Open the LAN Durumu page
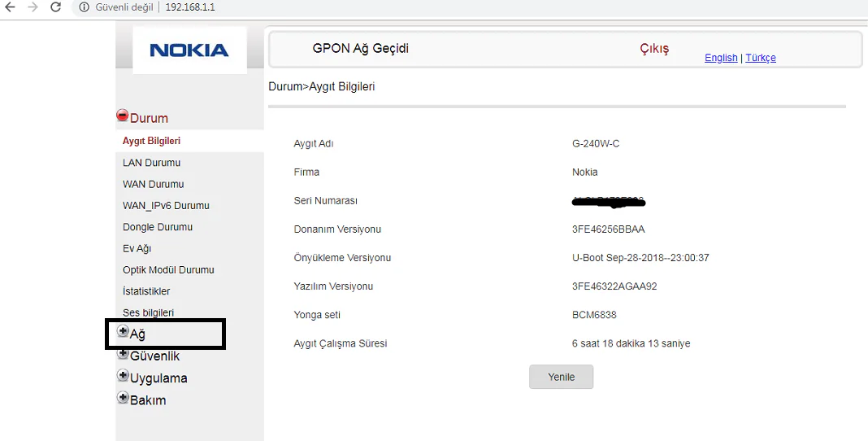Viewport: 868px width, 441px height. click(x=151, y=163)
